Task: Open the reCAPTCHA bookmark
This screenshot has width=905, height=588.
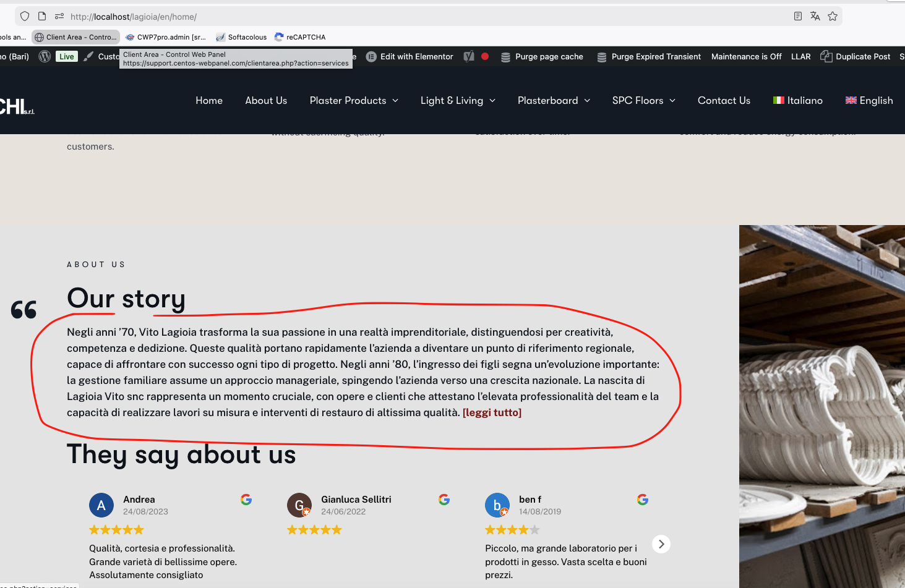Action: 300,37
